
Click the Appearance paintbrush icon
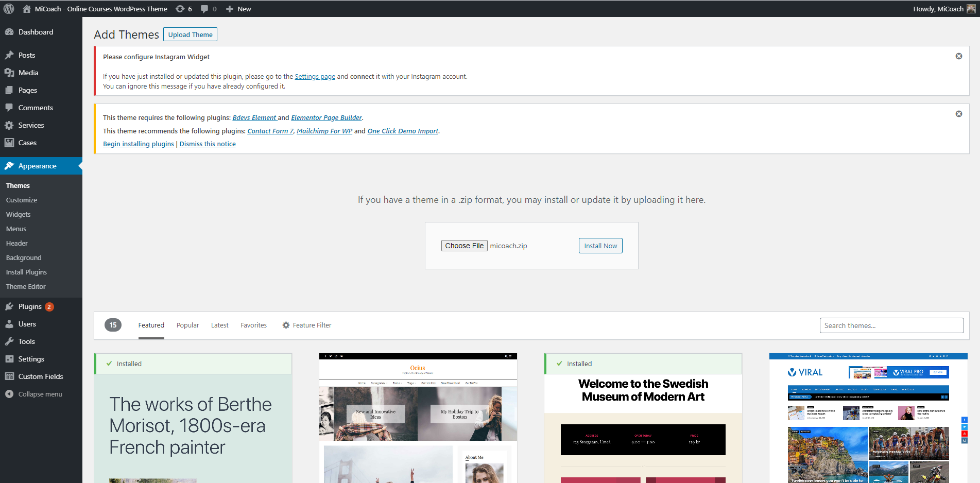coord(9,166)
